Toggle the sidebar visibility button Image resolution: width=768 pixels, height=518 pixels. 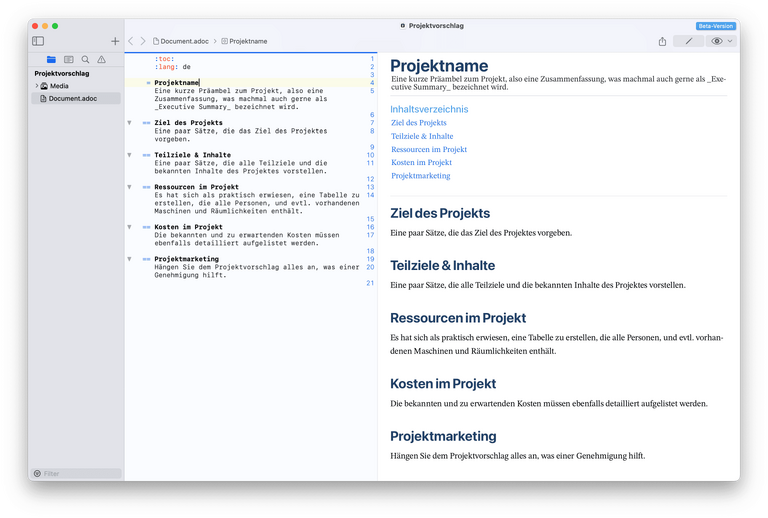click(x=38, y=41)
